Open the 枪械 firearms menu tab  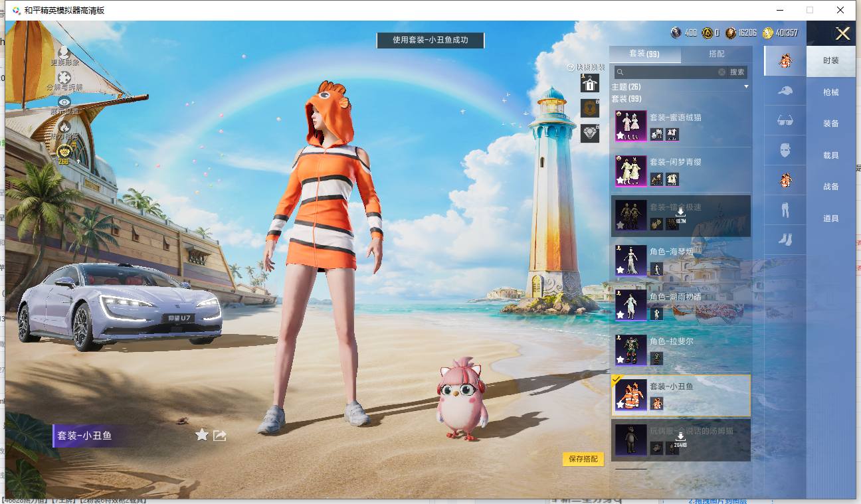click(831, 92)
